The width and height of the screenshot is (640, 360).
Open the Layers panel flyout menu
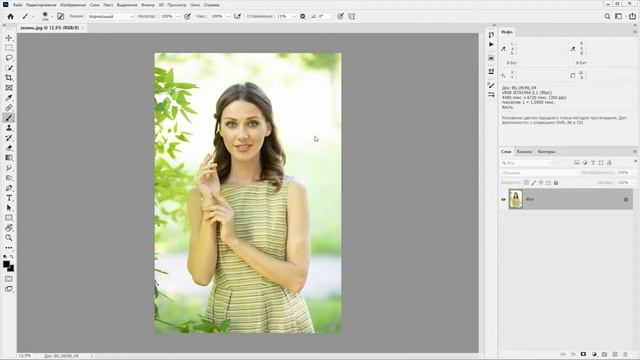click(x=635, y=151)
